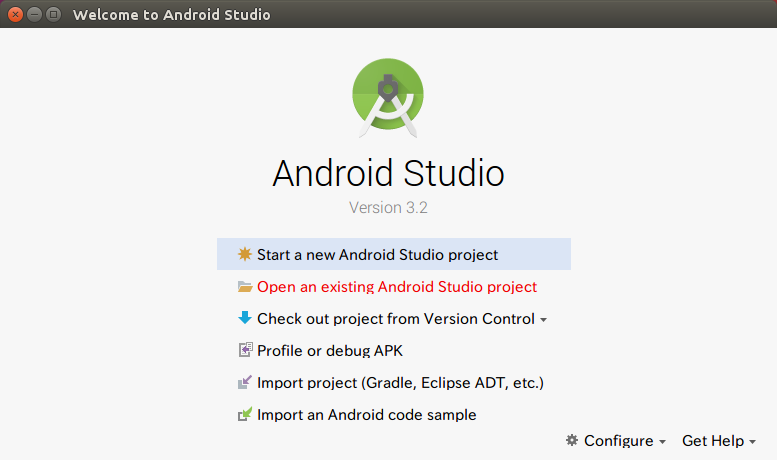Click the Android Studio heading text
The image size is (777, 460).
coord(388,173)
